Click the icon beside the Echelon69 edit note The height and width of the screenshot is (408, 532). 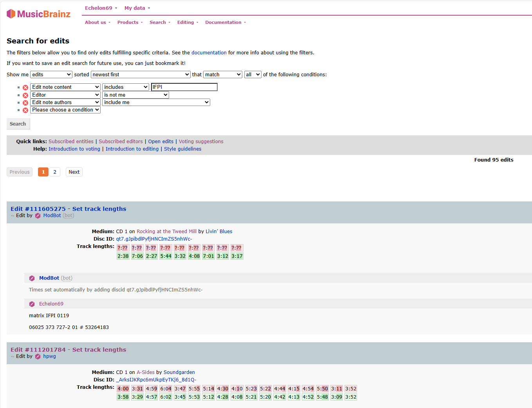tap(32, 304)
